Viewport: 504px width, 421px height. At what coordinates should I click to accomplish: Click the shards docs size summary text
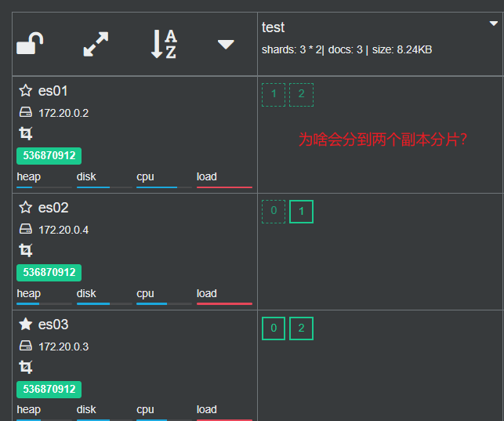click(346, 50)
